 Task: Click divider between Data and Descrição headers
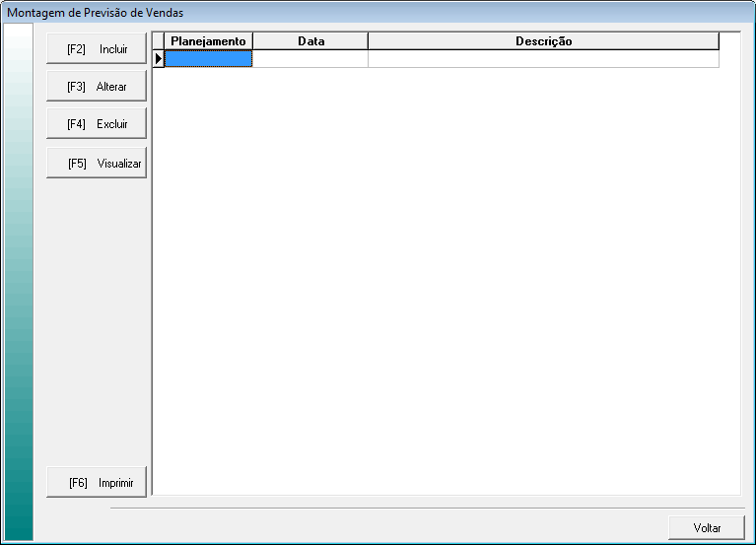[368, 41]
